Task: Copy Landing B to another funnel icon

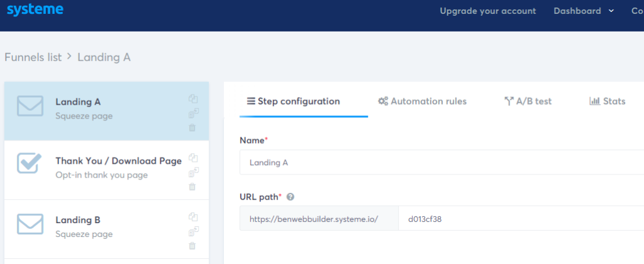Action: coord(194,231)
